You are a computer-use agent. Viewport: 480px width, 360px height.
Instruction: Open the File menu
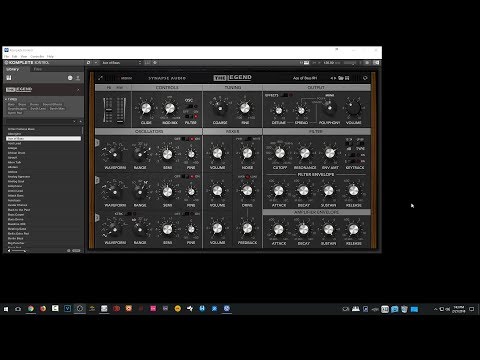coord(7,56)
